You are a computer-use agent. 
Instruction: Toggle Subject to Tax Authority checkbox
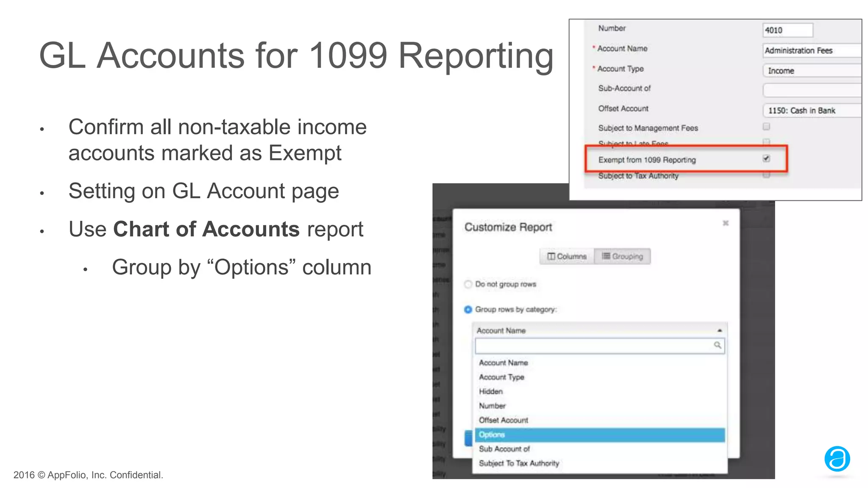point(766,175)
